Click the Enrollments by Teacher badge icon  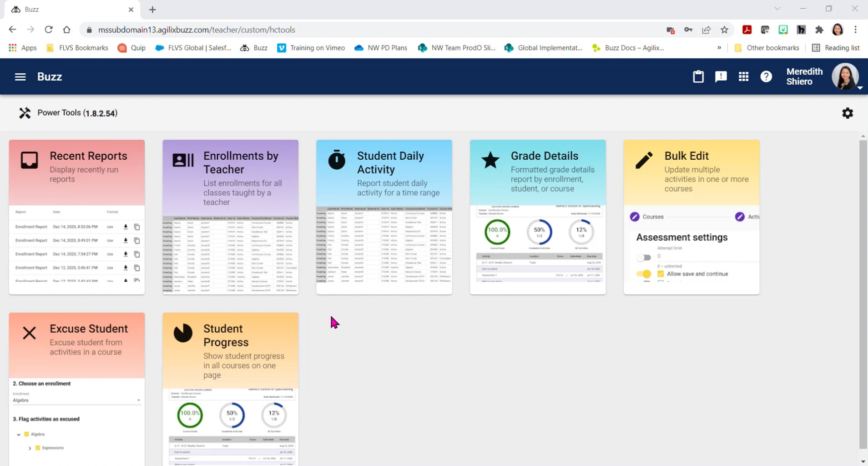(x=183, y=160)
